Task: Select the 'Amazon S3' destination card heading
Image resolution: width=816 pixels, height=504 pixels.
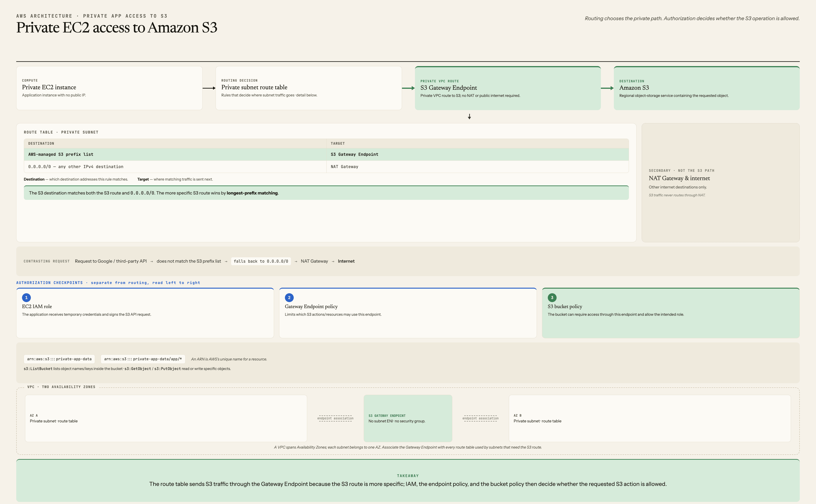Action: (x=634, y=88)
